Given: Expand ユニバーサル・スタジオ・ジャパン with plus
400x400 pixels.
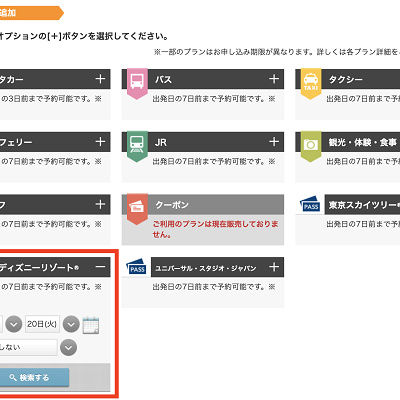Looking at the screenshot, I should [x=274, y=267].
